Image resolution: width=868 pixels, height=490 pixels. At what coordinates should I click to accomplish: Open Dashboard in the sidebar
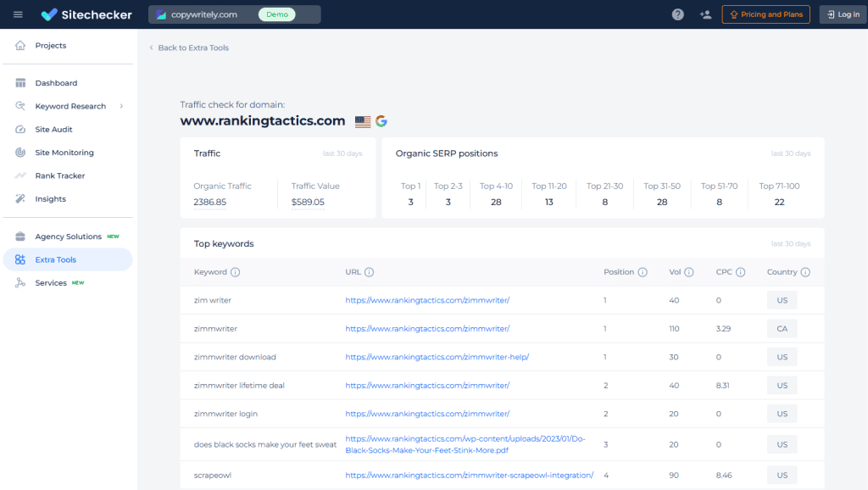point(57,83)
